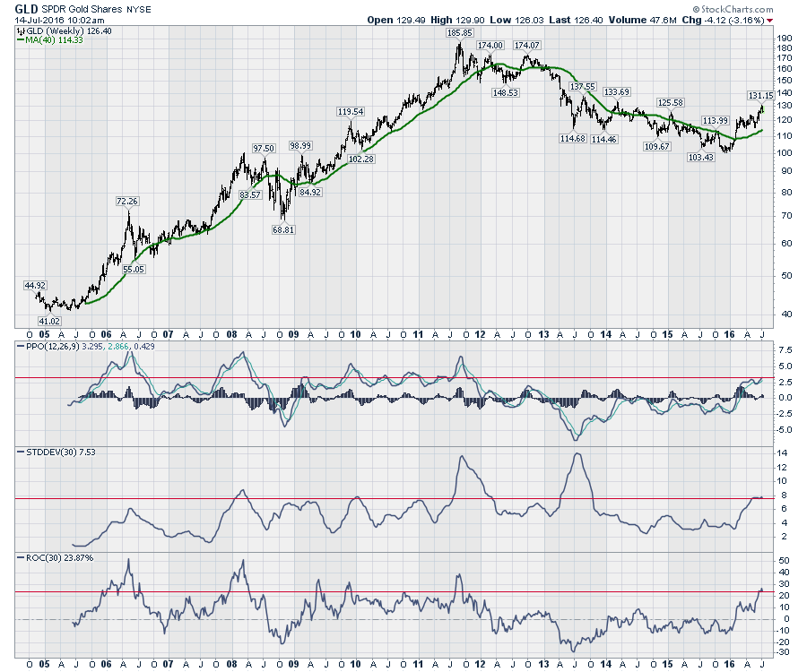Click the 114.46 price label
The height and width of the screenshot is (672, 807).
tap(604, 139)
